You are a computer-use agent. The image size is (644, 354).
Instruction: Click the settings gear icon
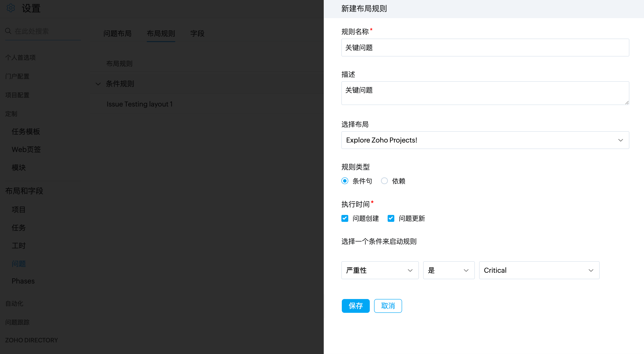[x=11, y=8]
